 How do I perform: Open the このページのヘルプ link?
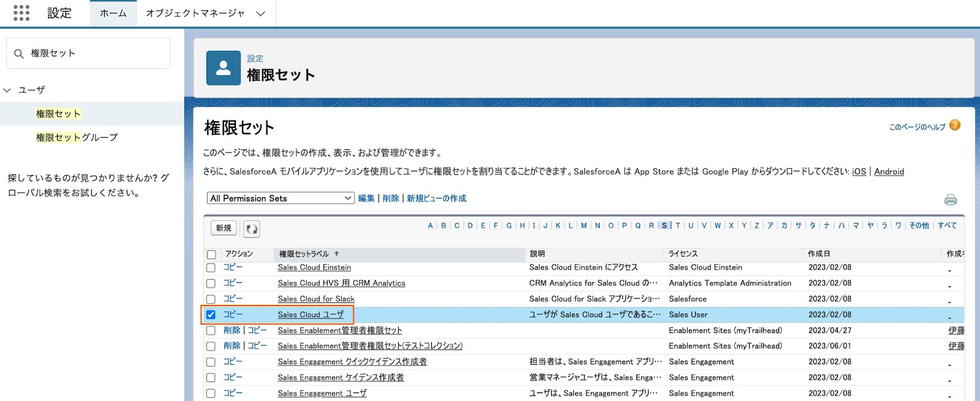(x=917, y=127)
